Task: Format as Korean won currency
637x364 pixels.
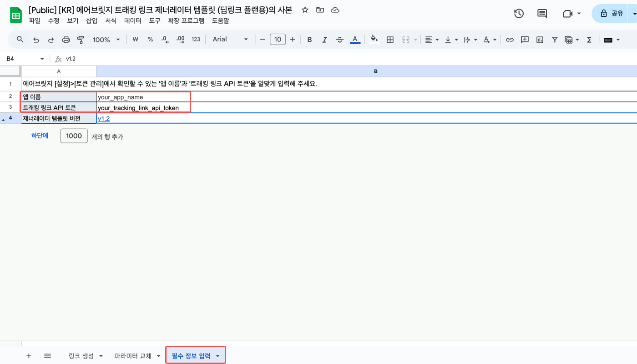Action: click(x=135, y=40)
